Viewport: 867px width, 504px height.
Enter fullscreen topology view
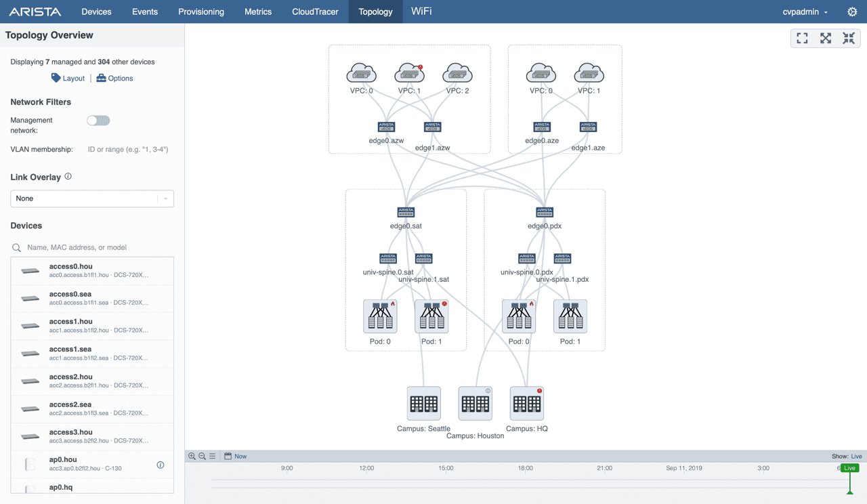(802, 38)
